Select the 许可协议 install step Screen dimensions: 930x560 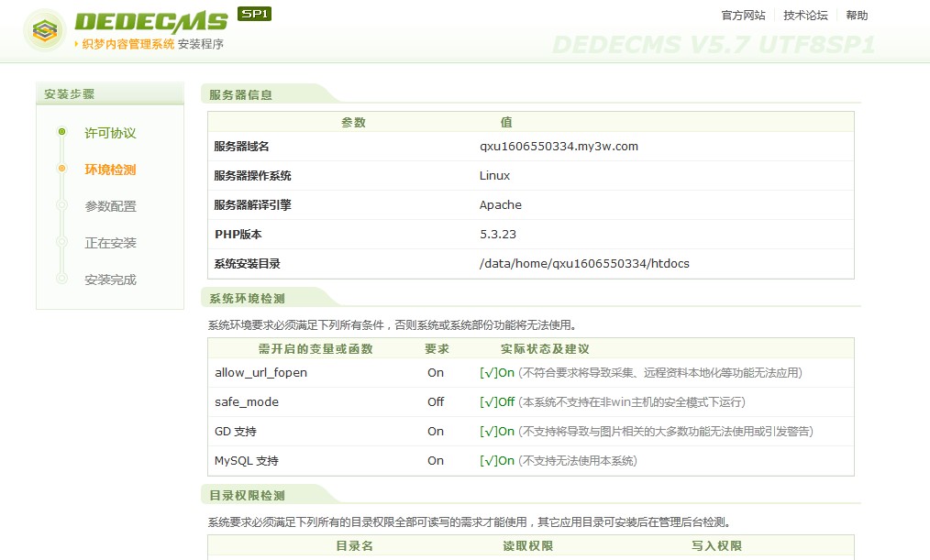110,133
